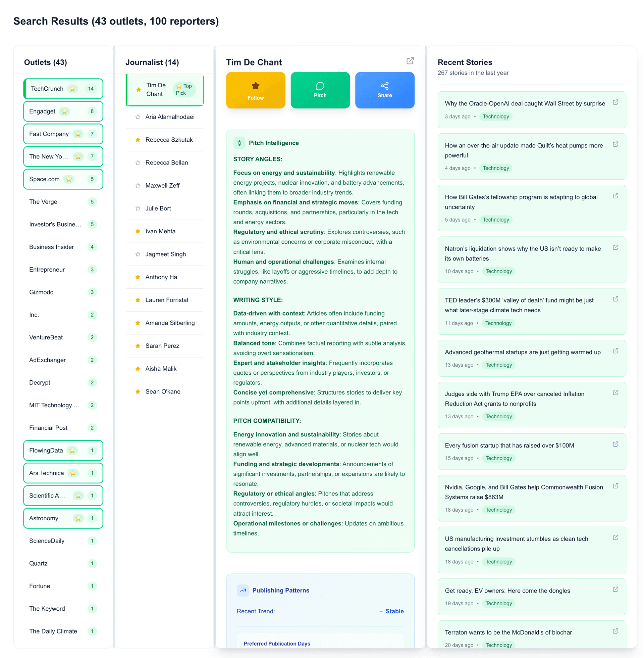Click the yellow Follow star button
644x658 pixels.
pos(255,90)
